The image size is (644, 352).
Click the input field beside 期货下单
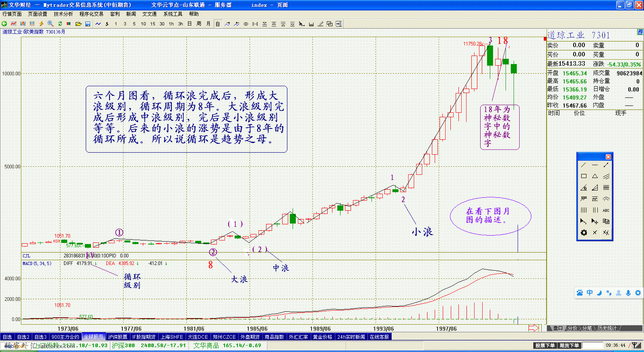[592, 346]
